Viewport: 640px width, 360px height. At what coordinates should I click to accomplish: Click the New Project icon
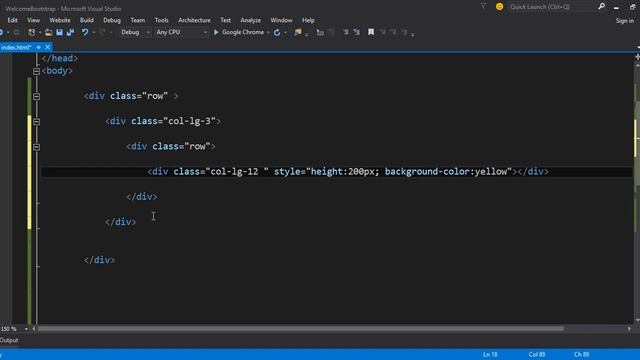(31, 32)
